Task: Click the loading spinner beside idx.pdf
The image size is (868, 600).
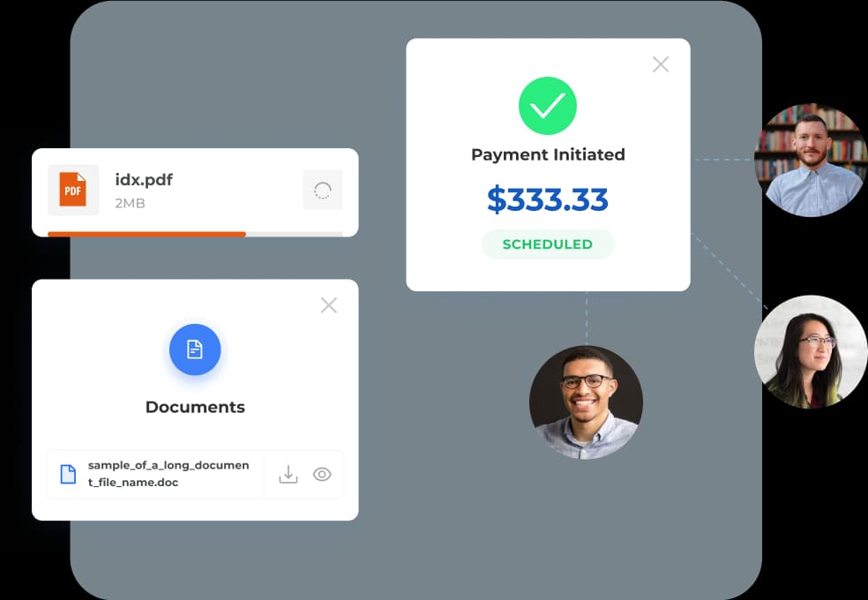Action: pyautogui.click(x=323, y=191)
